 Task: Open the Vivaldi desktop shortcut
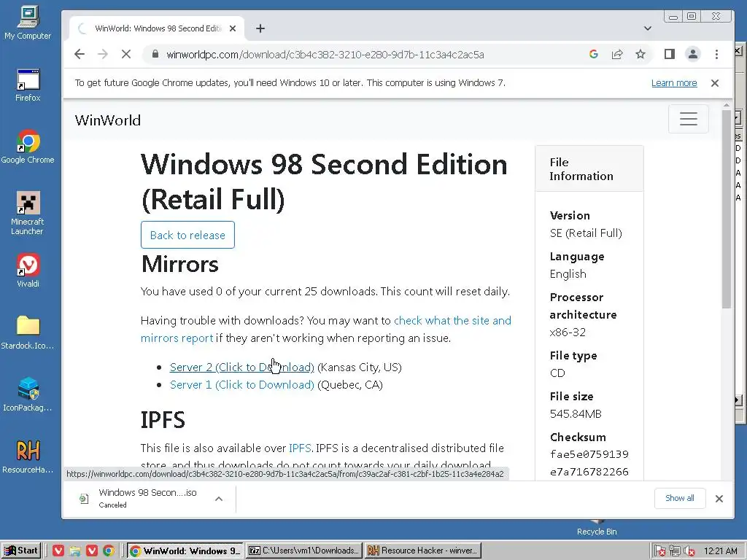(x=28, y=270)
